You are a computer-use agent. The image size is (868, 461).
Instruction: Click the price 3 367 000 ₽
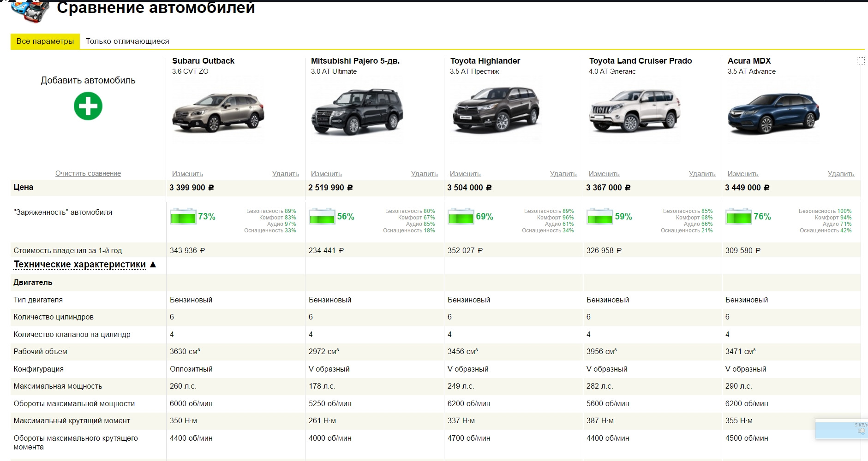click(608, 188)
